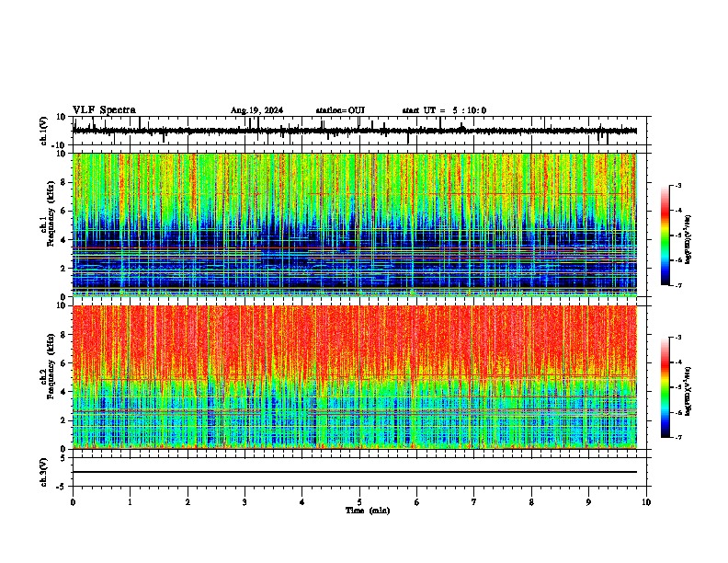Viewport: 728px width, 563px height.
Task: Click the ch.2 spectrogram plot
Action: pyautogui.click(x=355, y=377)
